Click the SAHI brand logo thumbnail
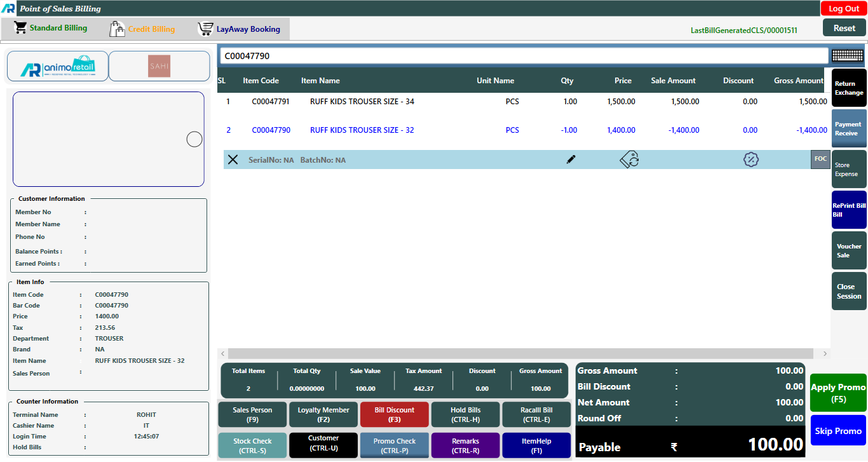 coord(159,66)
